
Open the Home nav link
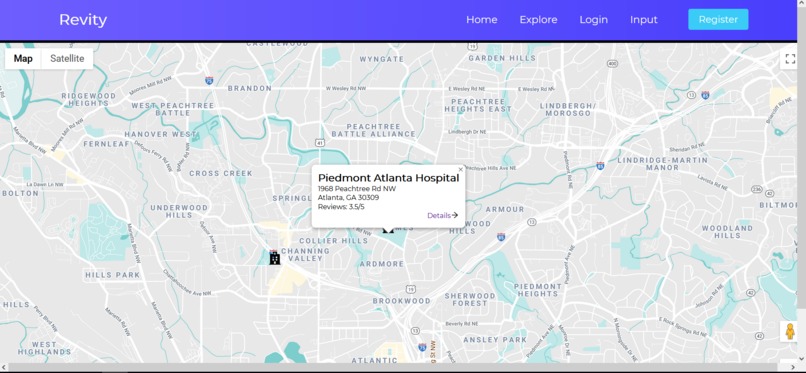[482, 20]
